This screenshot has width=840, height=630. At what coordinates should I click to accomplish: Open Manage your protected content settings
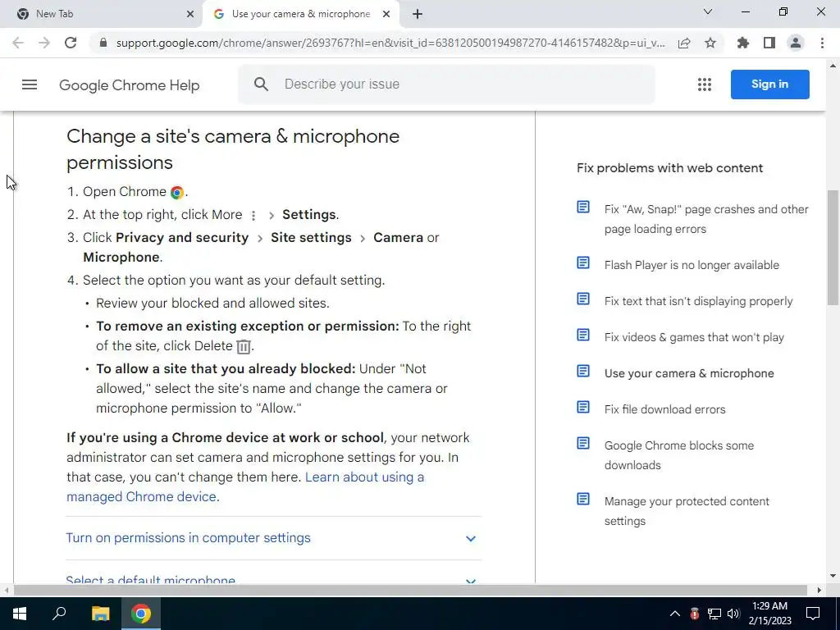tap(687, 511)
